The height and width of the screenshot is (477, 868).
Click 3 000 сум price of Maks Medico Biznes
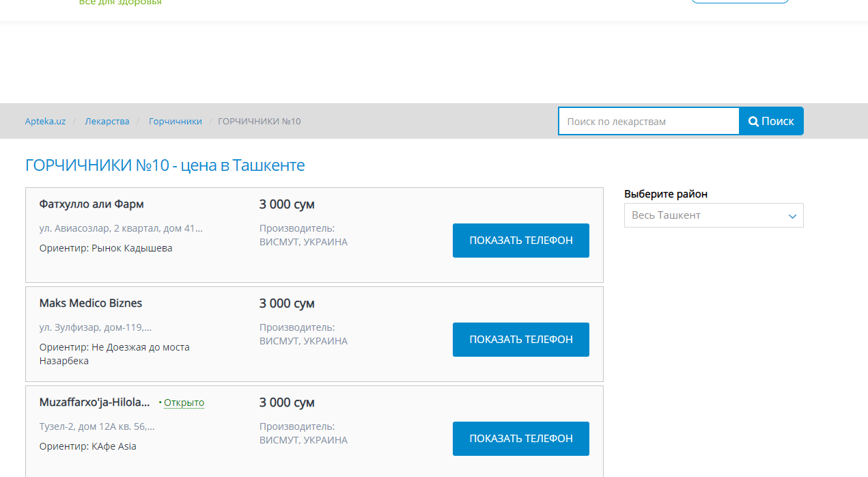[287, 303]
